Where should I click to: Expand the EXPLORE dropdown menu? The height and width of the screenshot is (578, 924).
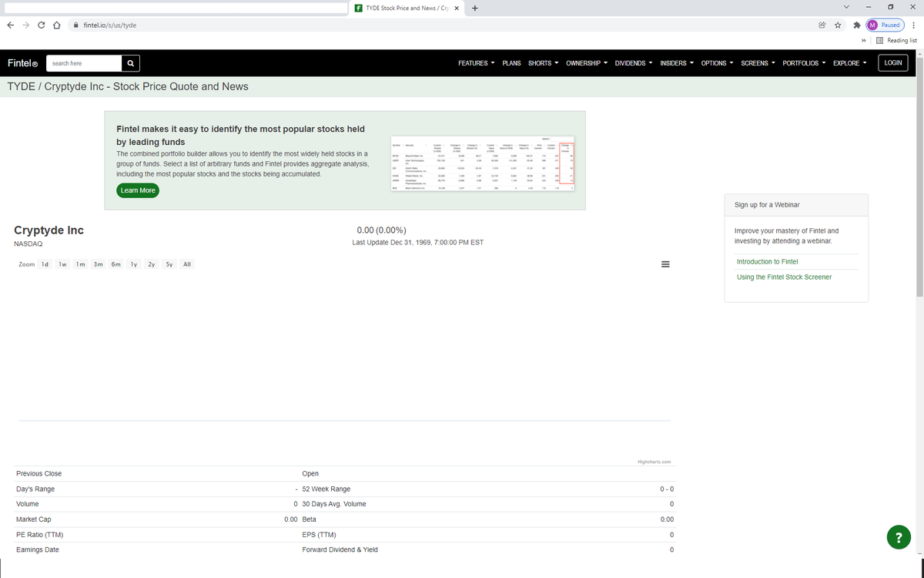849,63
